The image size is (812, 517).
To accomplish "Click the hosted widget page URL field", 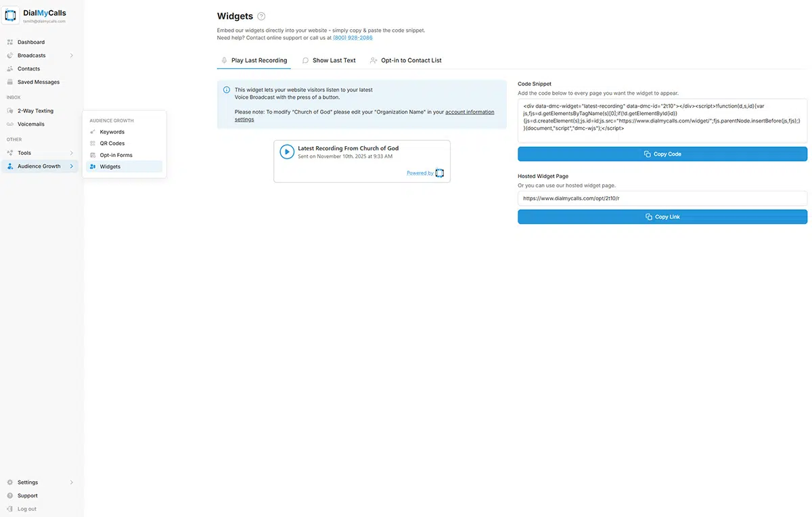I will pyautogui.click(x=662, y=198).
